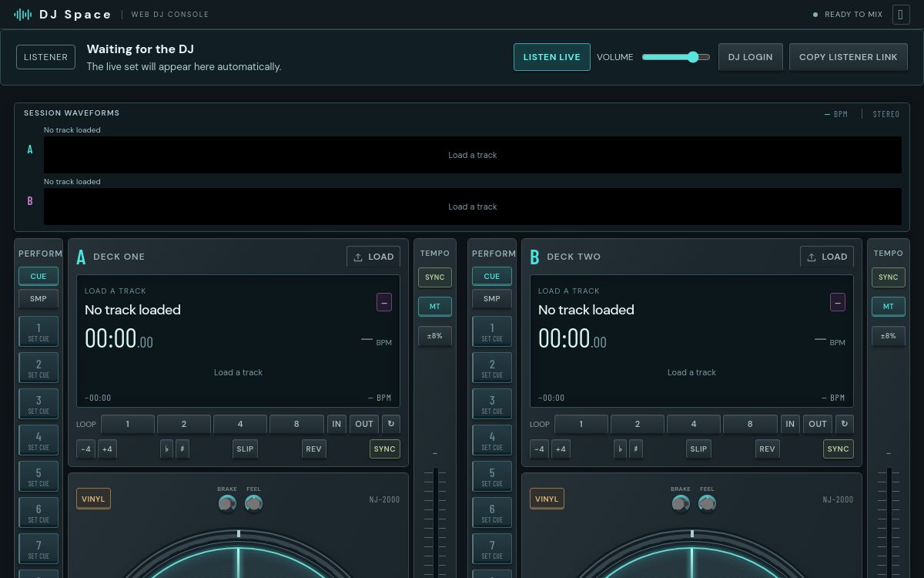Set Deck Two cue pad 2
Screen dimensions: 924x578
click(492, 368)
